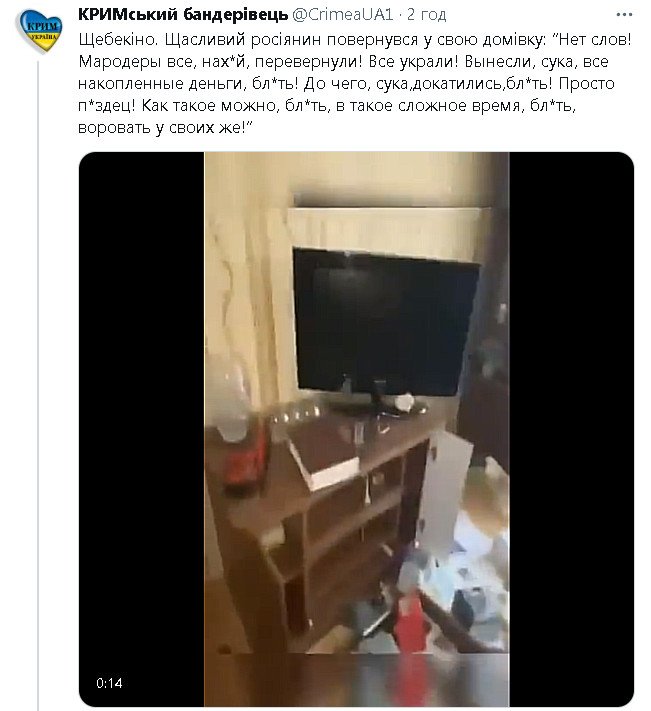This screenshot has height=711, width=651.
Task: Click the tweet text starting with "Щебекіно"
Action: point(355,83)
